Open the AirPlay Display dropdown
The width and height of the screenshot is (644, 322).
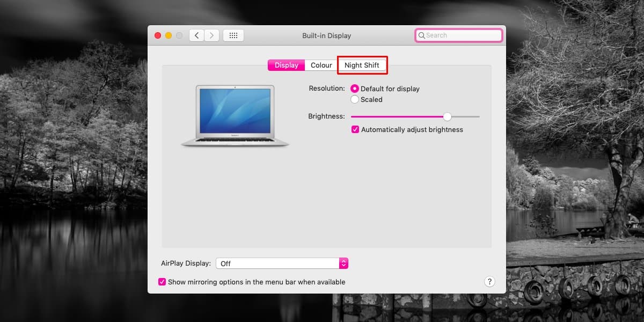coord(282,264)
